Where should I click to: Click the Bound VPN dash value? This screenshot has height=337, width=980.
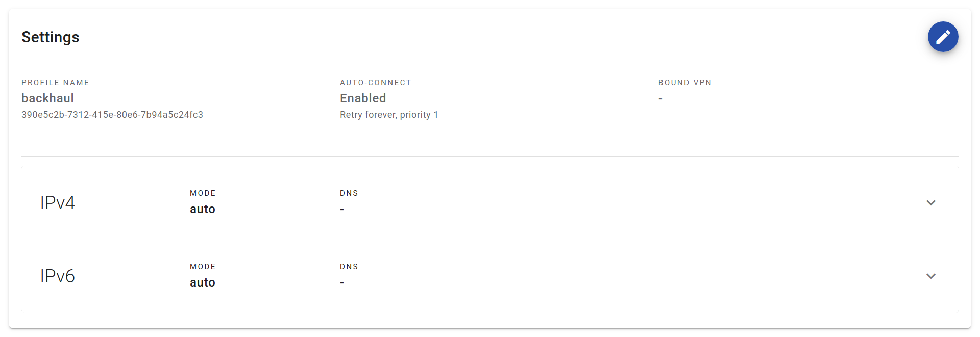click(660, 99)
